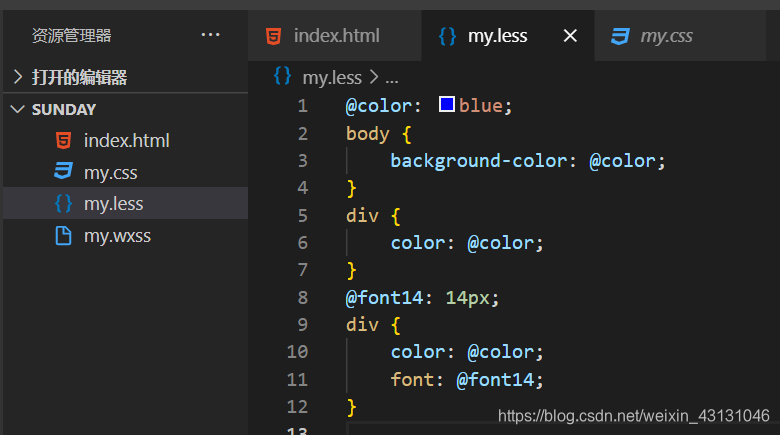Select my.less in the file tree
Viewport: 780px width, 435px height.
click(x=125, y=203)
